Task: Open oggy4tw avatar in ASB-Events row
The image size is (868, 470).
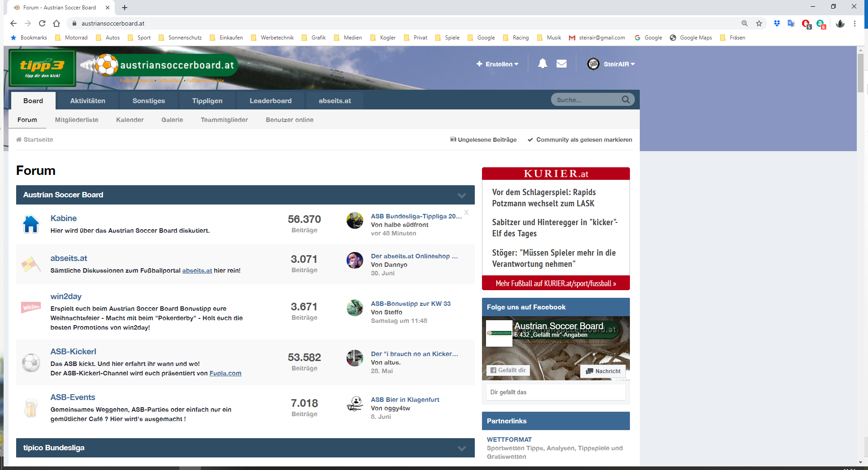Action: click(355, 404)
